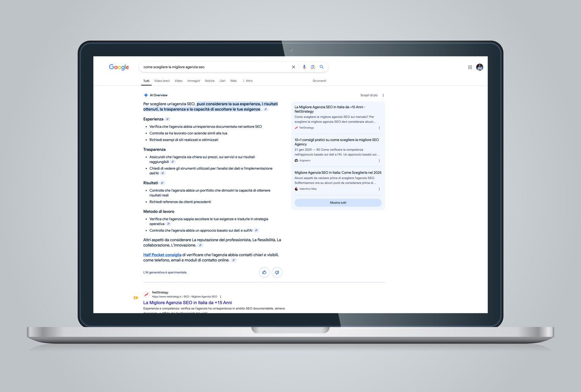Viewport: 581px width, 392px height.
Task: Open the Strumenti search tools
Action: click(319, 81)
